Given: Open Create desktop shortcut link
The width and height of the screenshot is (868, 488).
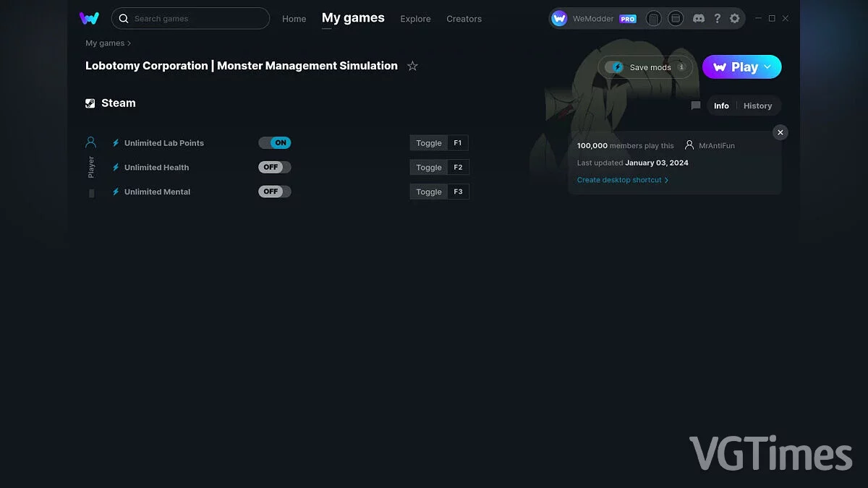Looking at the screenshot, I should click(623, 180).
